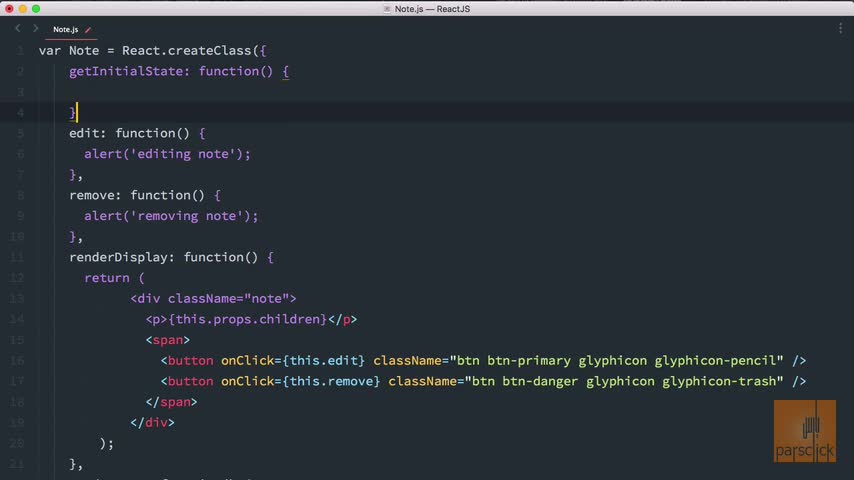The height and width of the screenshot is (480, 854).
Task: Click the 'edit: function()' declaration
Action: tap(129, 133)
